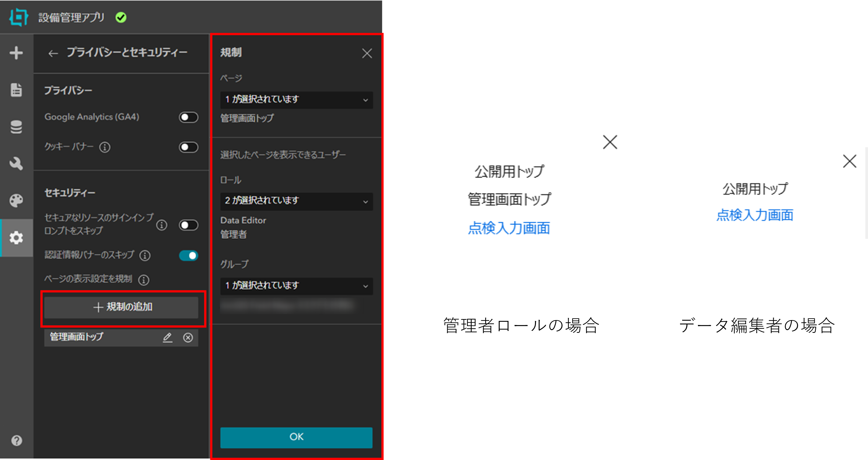Click info icon next to クッキー バナー

click(105, 147)
